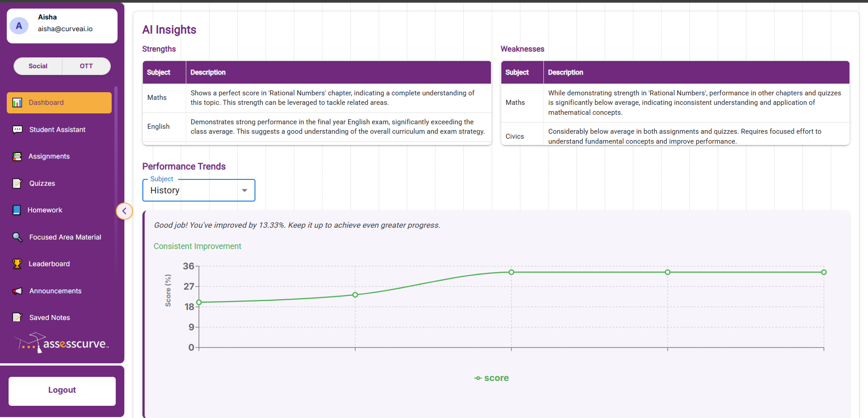Open Homework from the sidebar menu
Viewport: 868px width, 418px height.
[45, 210]
